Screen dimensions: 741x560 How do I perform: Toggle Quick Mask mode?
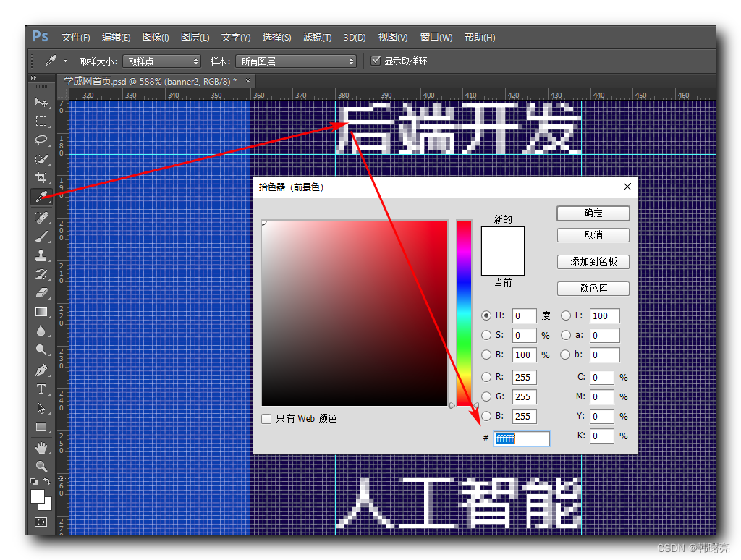41,522
